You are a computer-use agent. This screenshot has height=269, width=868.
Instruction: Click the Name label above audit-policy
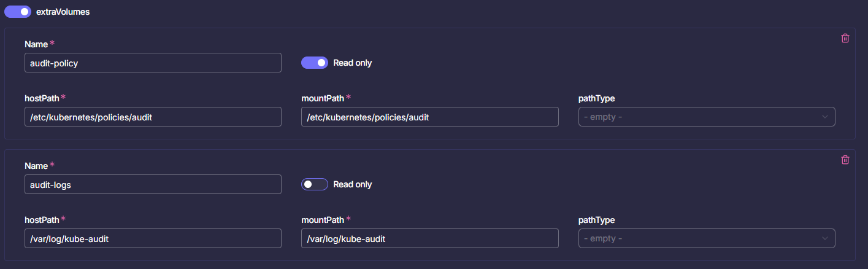pos(36,44)
